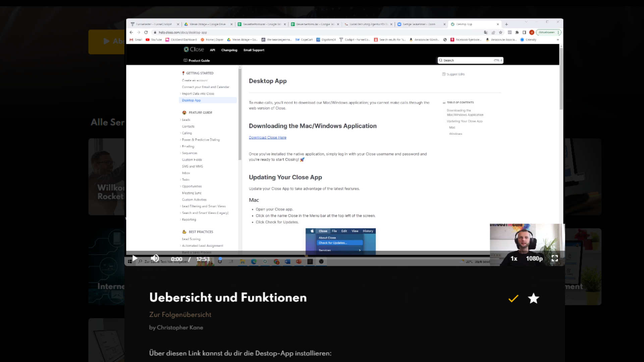Image resolution: width=644 pixels, height=362 pixels.
Task: Switch to the Fertige Teilnehmer - Zoom tab
Action: (422, 24)
